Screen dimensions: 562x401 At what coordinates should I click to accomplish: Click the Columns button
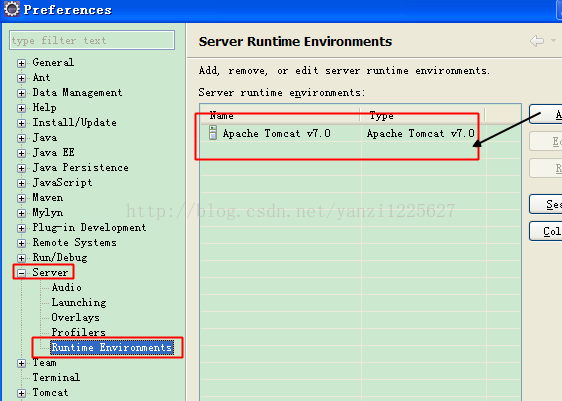[x=546, y=231]
